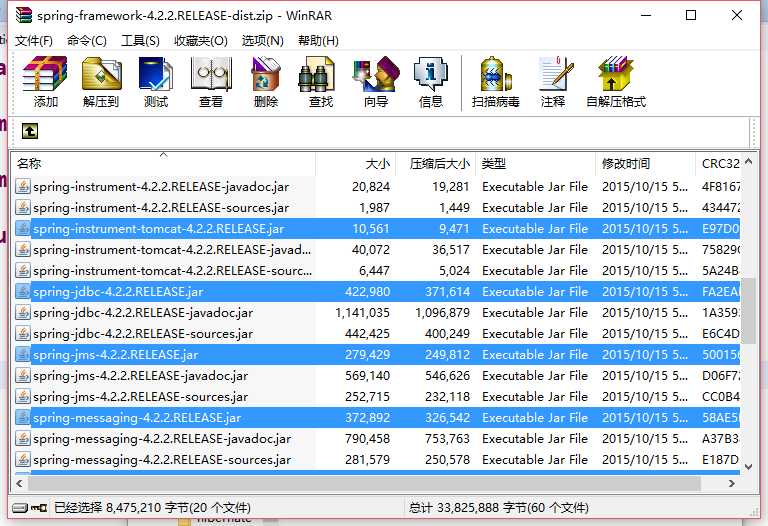Sort by Name (名称) column header
Image resolution: width=768 pixels, height=526 pixels.
tap(163, 164)
